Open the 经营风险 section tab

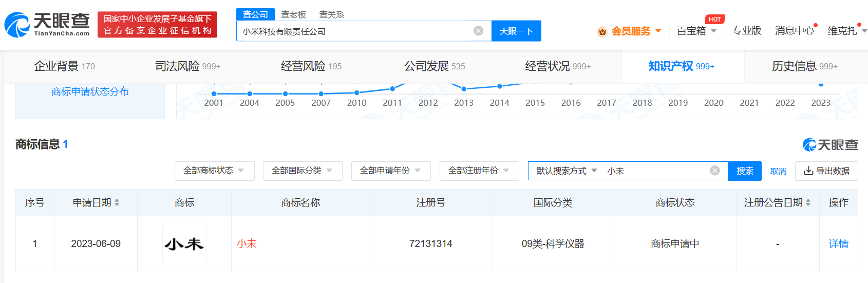coord(311,66)
